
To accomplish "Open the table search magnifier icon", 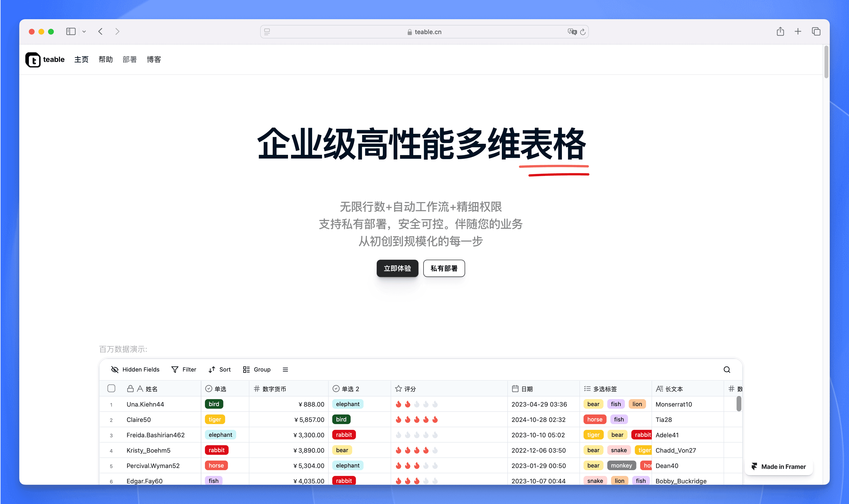I will 727,370.
